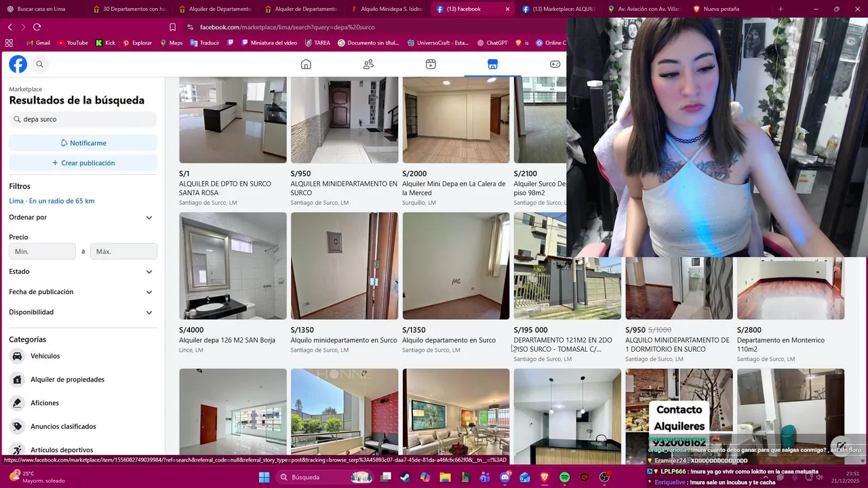Open the ChatGPT bookmark
Screen dimensions: 868x488
(x=492, y=43)
